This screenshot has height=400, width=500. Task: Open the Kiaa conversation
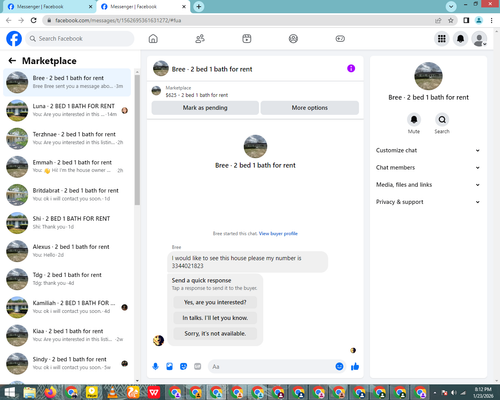pos(67,335)
